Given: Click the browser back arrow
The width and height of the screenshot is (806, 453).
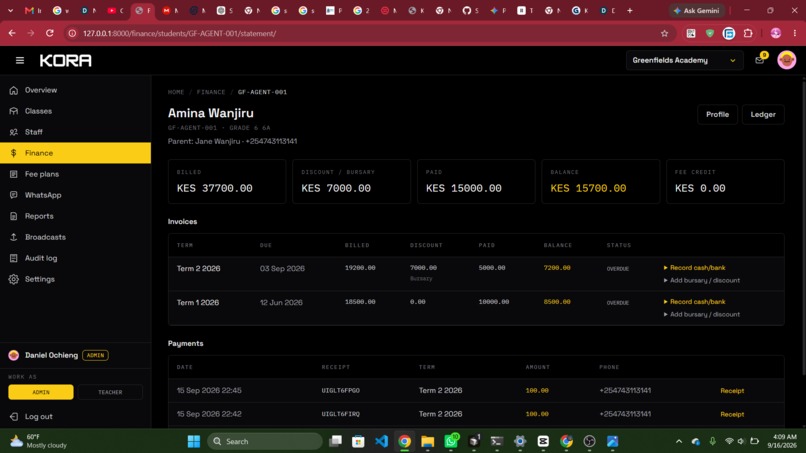Looking at the screenshot, I should (12, 33).
